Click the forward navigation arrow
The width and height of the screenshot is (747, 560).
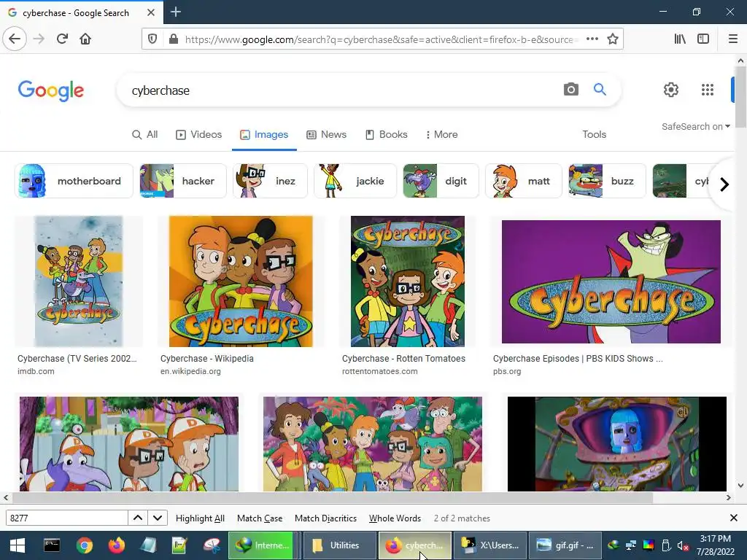pyautogui.click(x=39, y=39)
